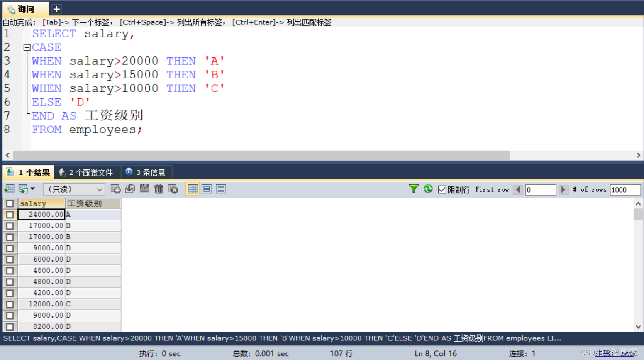Click the salary column header
Screen dimensions: 644x360
point(41,203)
